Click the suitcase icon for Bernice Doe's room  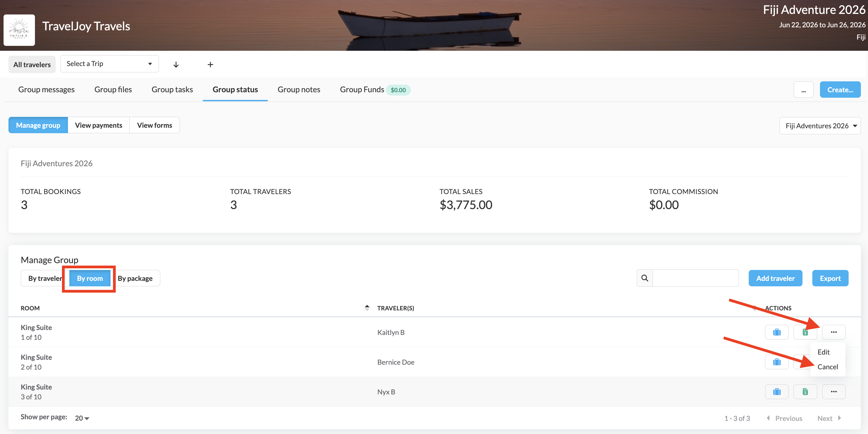click(776, 362)
